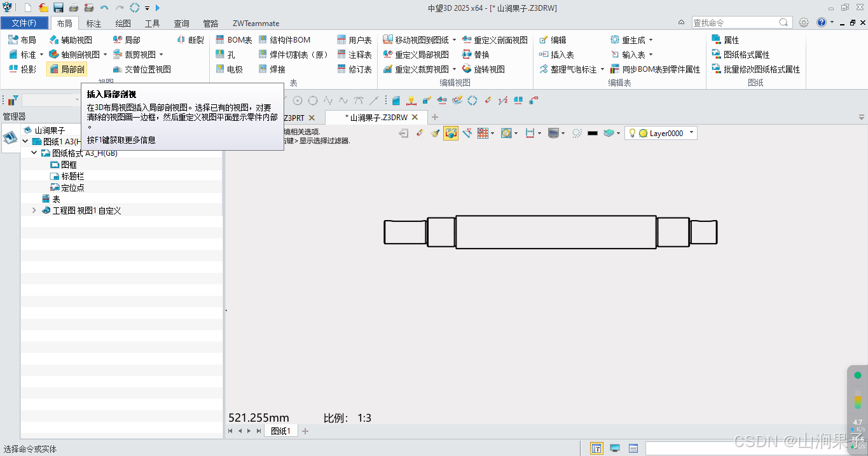Open the 移动视图到图纸 dropdown arrow
Viewport: 868px width, 456px height.
click(454, 40)
